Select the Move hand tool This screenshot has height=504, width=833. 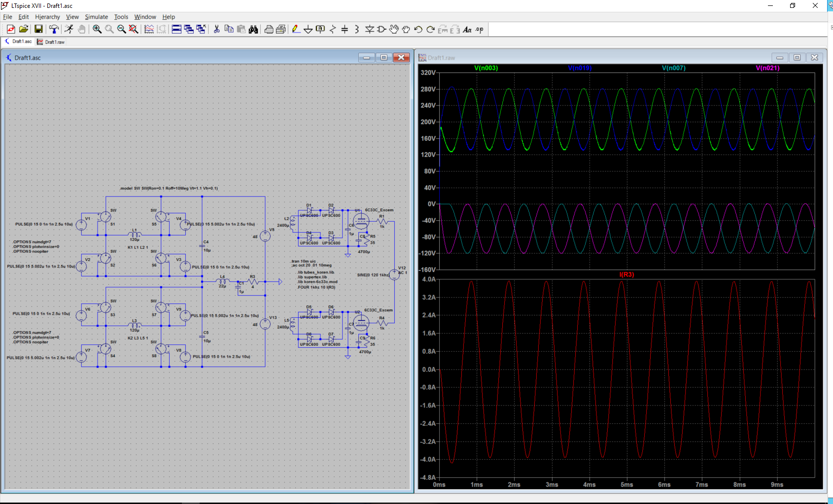[394, 30]
